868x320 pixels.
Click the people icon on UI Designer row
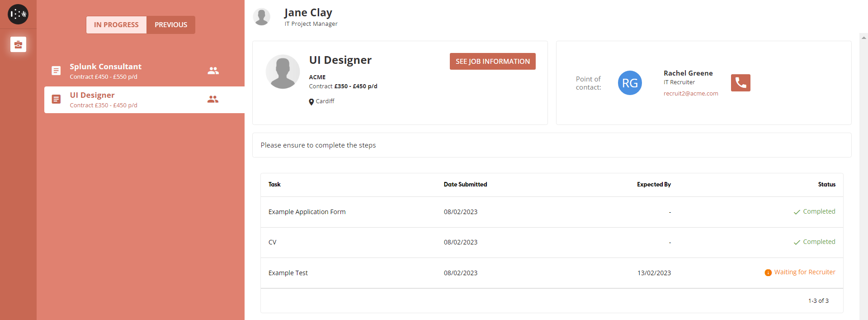click(x=213, y=99)
